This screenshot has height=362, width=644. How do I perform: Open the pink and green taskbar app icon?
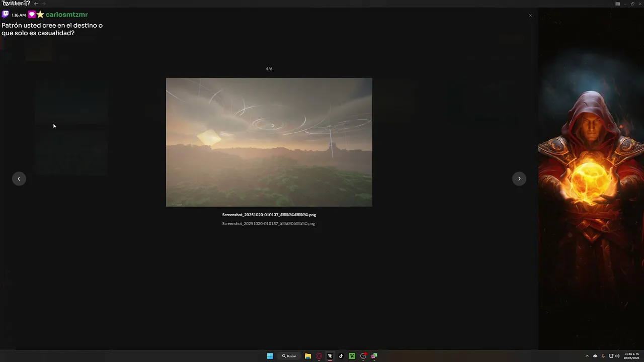pos(374,356)
